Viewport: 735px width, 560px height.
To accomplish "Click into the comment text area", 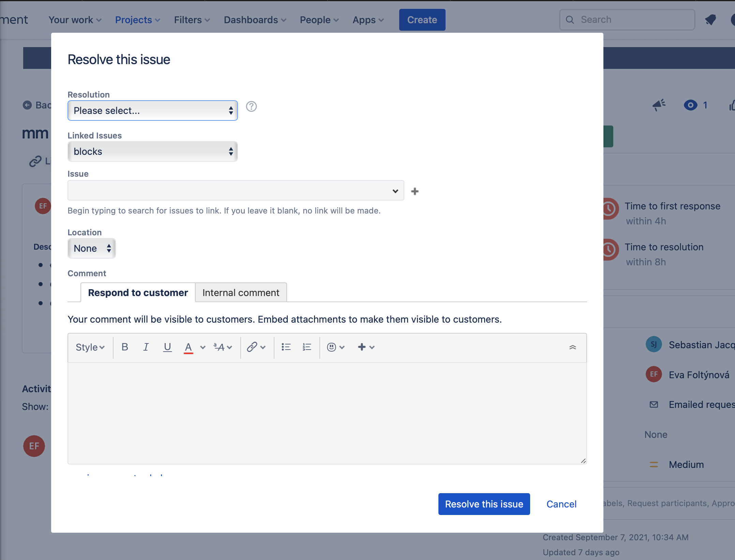I will [327, 413].
